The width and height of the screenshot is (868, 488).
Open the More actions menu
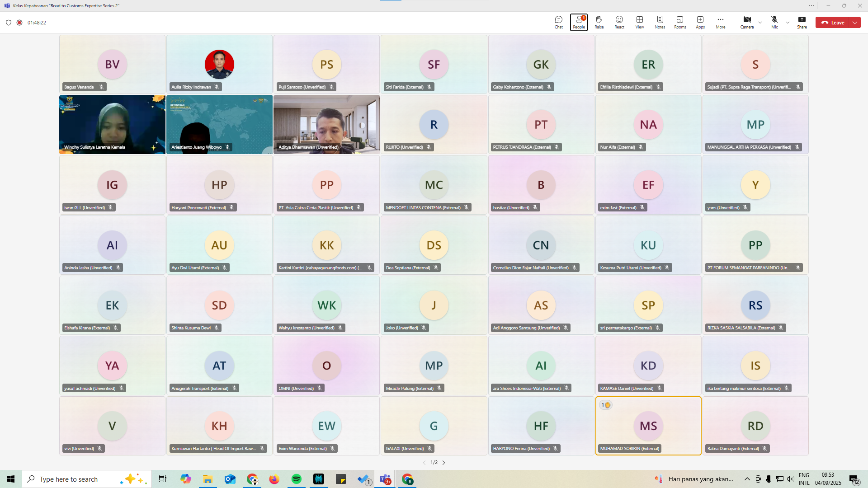pyautogui.click(x=721, y=22)
